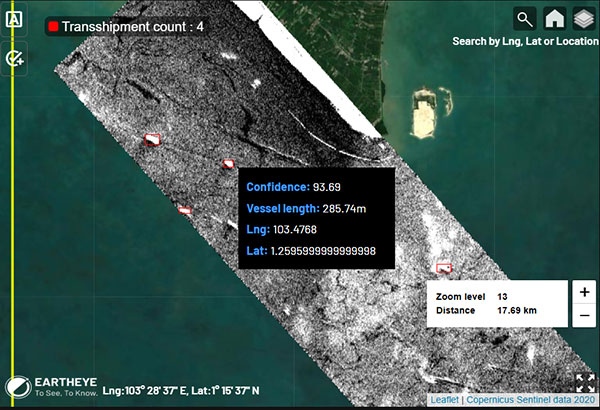The height and width of the screenshot is (410, 600).
Task: Click the red Transshipment count legend square
Action: click(52, 26)
